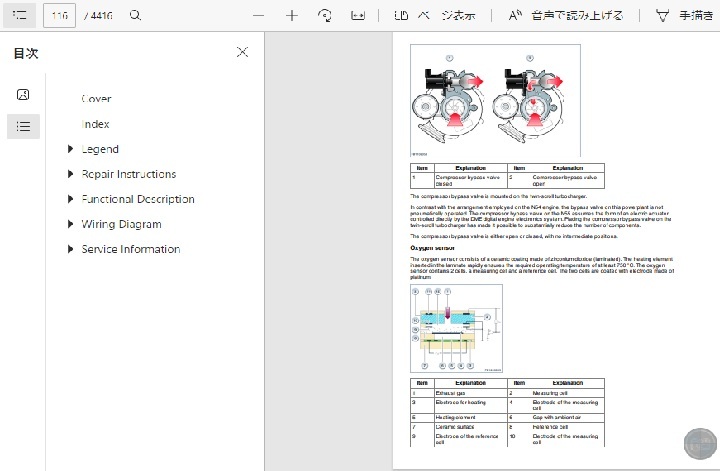Screen dimensions: 720x471
Task: Expand the Legend section arrow
Action: [x=70, y=149]
